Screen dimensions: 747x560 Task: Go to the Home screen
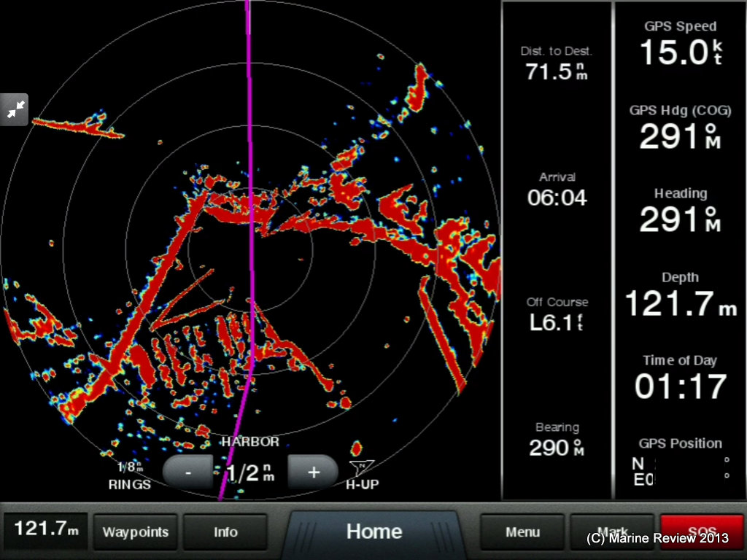pos(374,532)
